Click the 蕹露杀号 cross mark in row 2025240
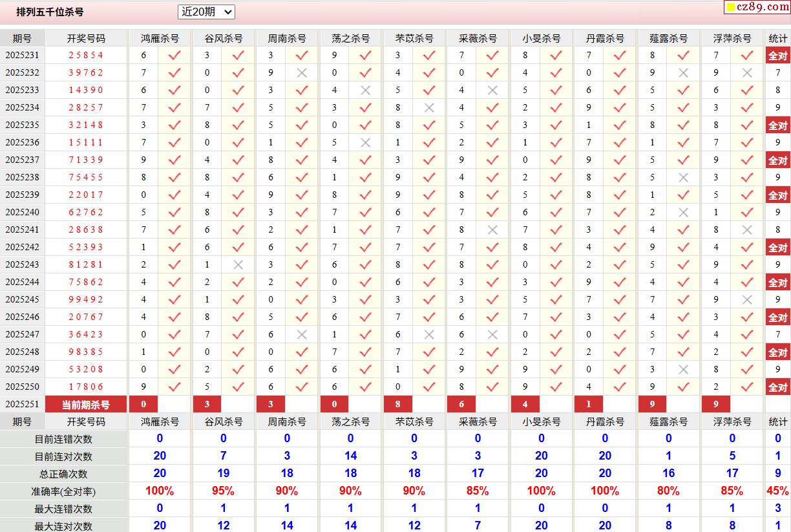Image resolution: width=791 pixels, height=532 pixels. point(683,213)
